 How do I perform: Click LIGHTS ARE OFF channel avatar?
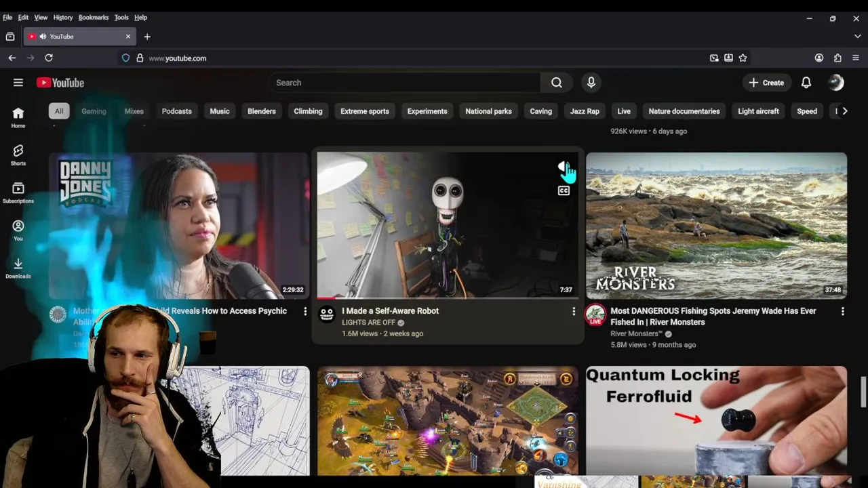click(x=327, y=314)
